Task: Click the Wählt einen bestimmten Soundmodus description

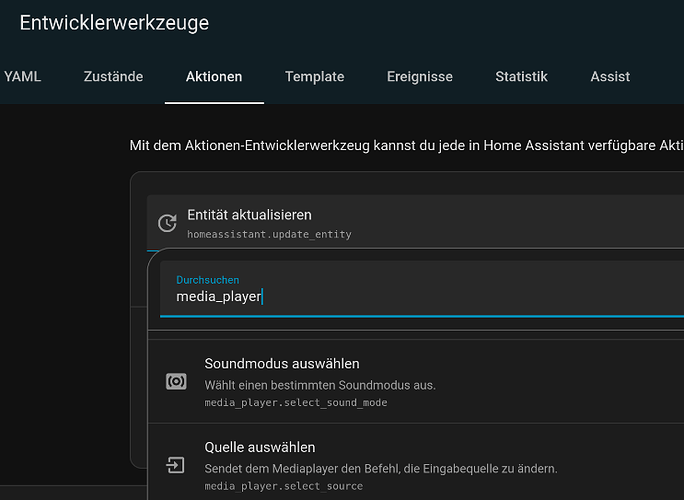Action: 320,385
